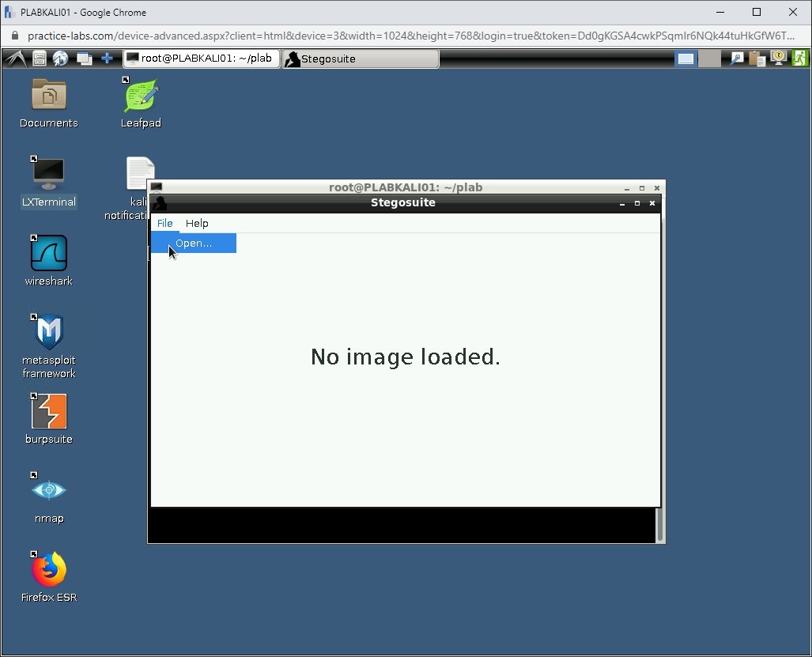Maximize the Stegosuite window
This screenshot has height=657, width=812.
pos(637,203)
